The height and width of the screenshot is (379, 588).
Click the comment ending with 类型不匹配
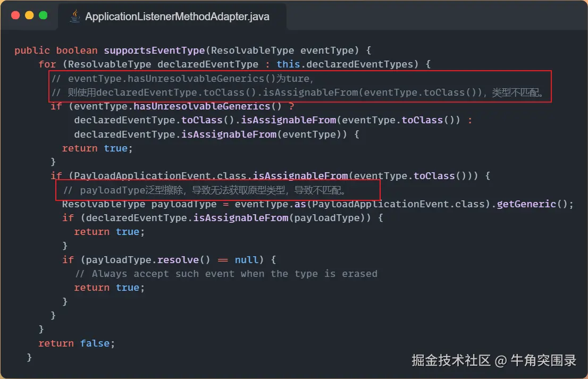coord(297,92)
